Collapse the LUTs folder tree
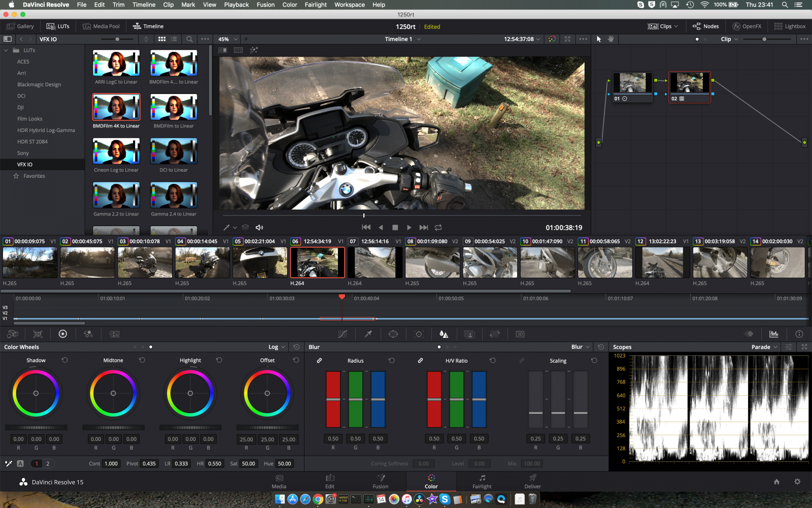812x508 pixels. tap(6, 50)
